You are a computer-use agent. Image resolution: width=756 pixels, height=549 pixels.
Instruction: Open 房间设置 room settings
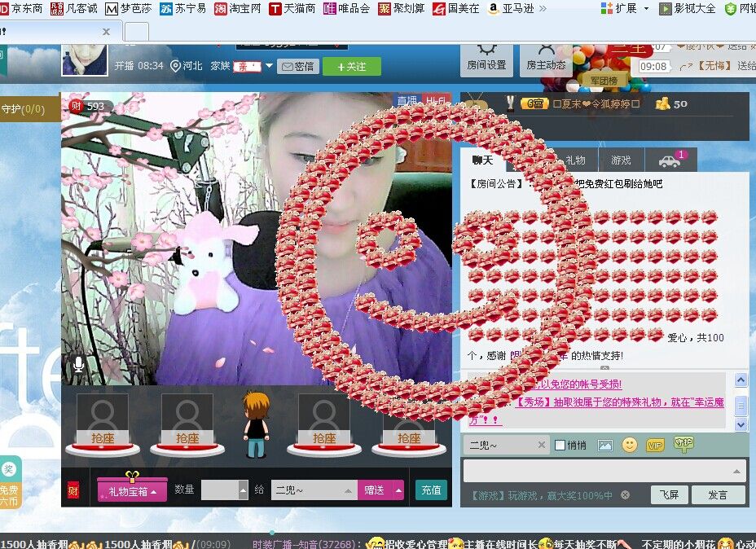486,59
